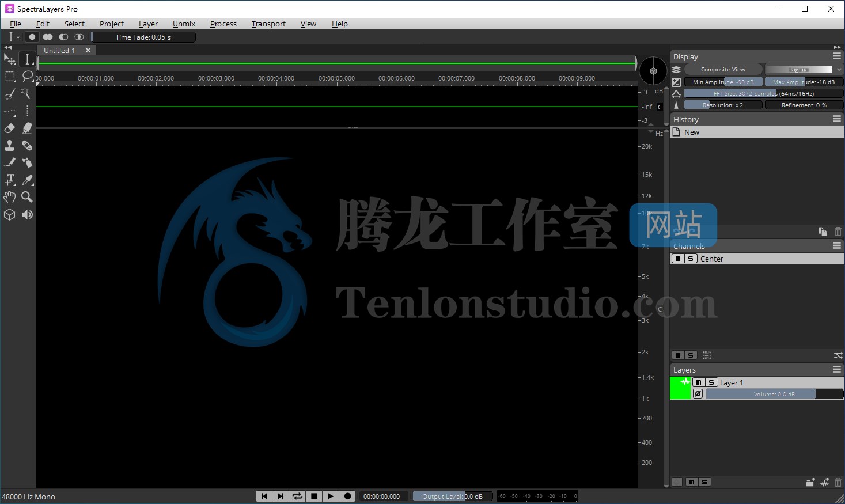Select the Eraser tool
845x504 pixels.
coord(10,128)
